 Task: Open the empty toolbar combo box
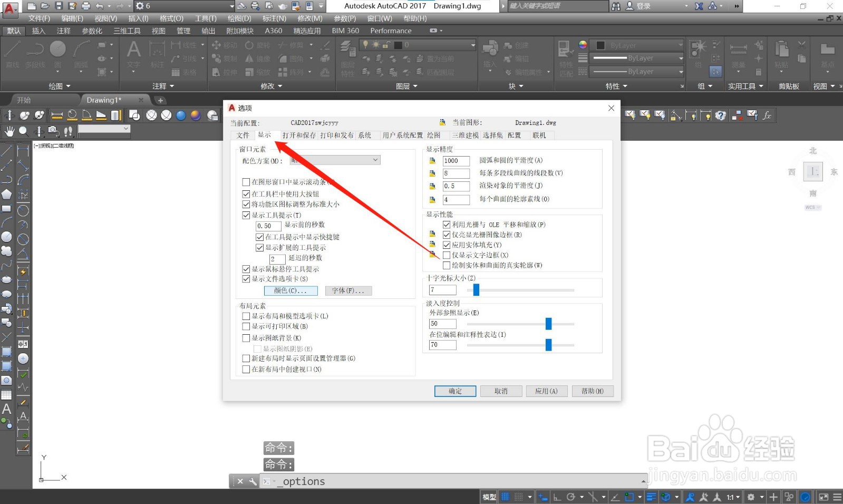click(x=104, y=129)
